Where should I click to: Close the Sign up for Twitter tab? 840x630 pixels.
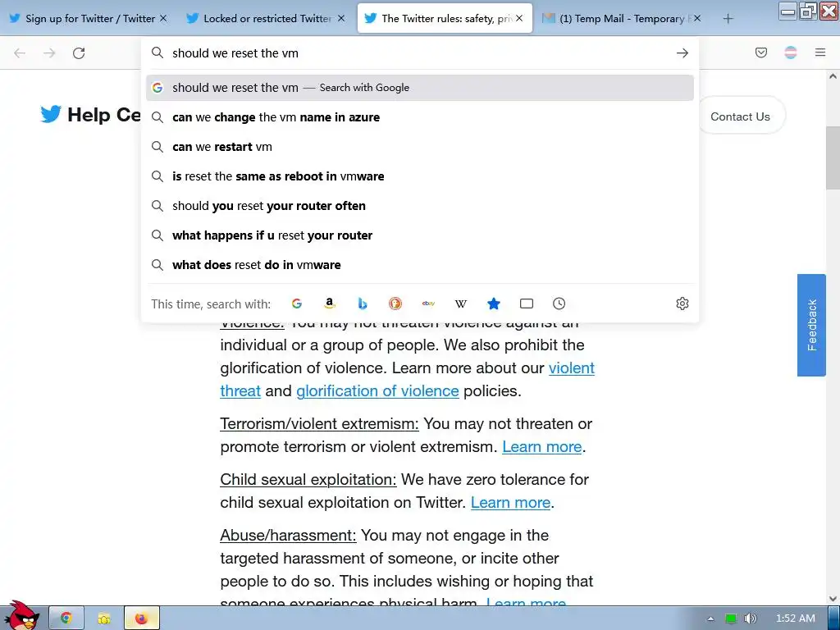click(163, 18)
